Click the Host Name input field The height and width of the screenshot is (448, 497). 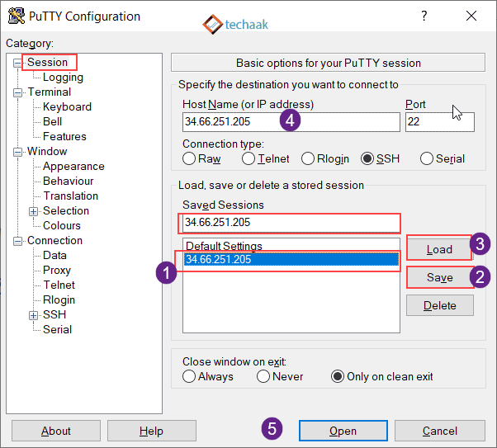291,122
